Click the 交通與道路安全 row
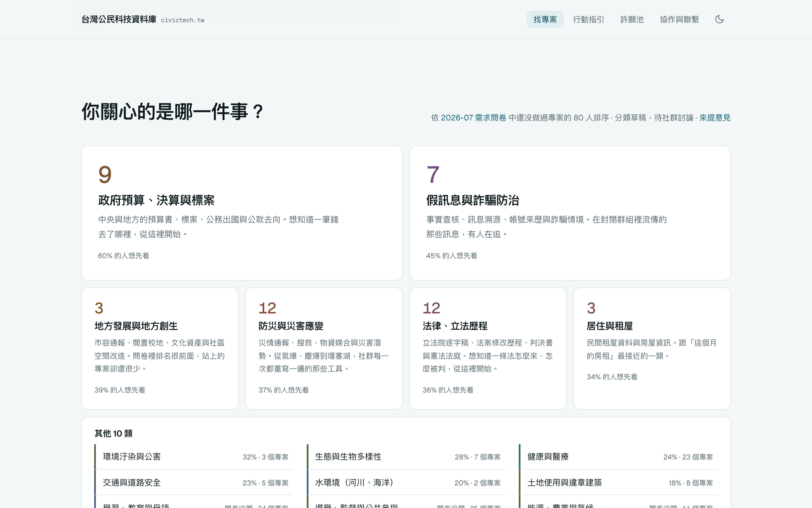The width and height of the screenshot is (812, 508). [x=194, y=483]
